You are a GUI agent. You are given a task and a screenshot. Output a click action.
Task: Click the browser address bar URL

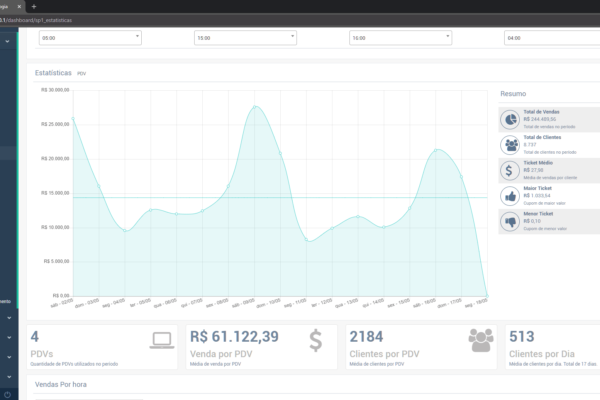36,20
